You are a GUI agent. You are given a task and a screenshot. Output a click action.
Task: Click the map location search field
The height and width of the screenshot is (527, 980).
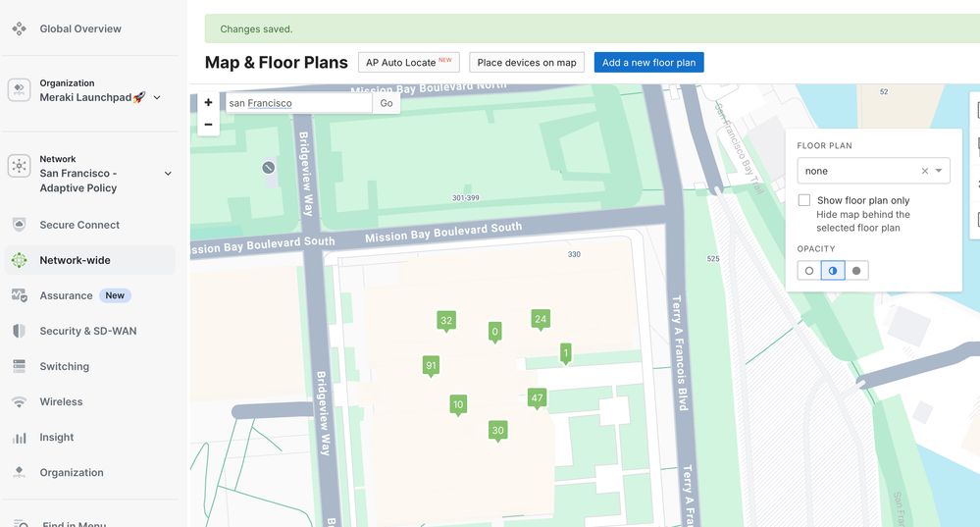click(297, 103)
